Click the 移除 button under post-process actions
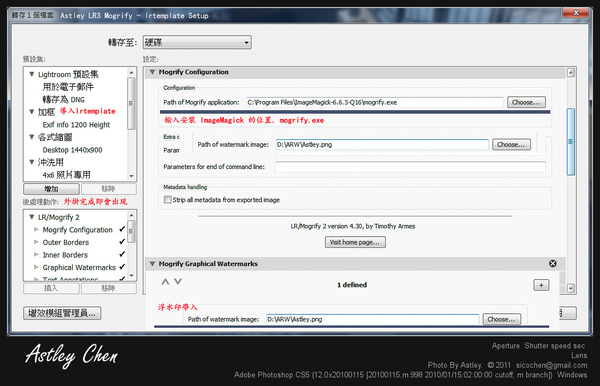 108,288
